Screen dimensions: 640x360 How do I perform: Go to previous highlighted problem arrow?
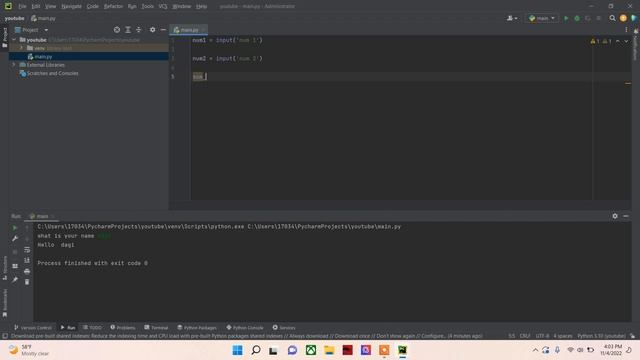[x=618, y=41]
